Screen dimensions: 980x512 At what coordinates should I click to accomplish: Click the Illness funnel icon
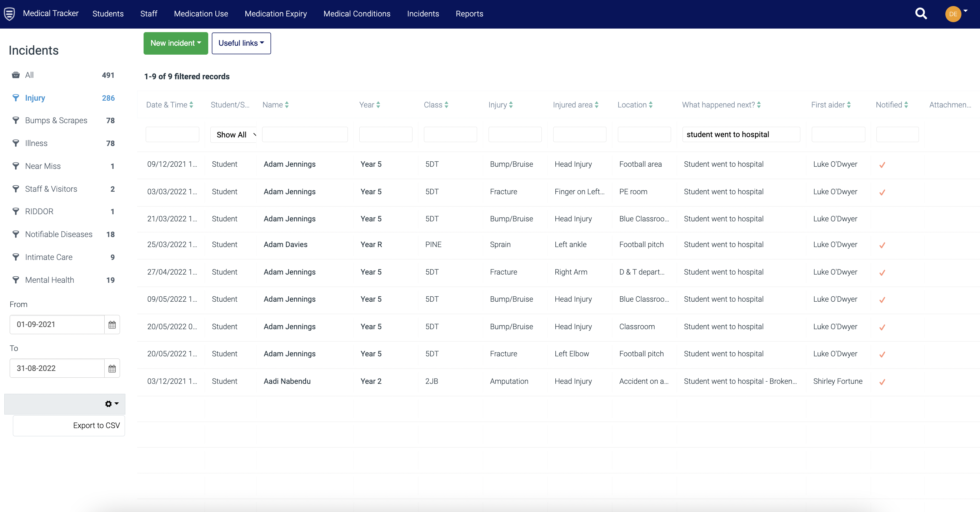click(16, 143)
